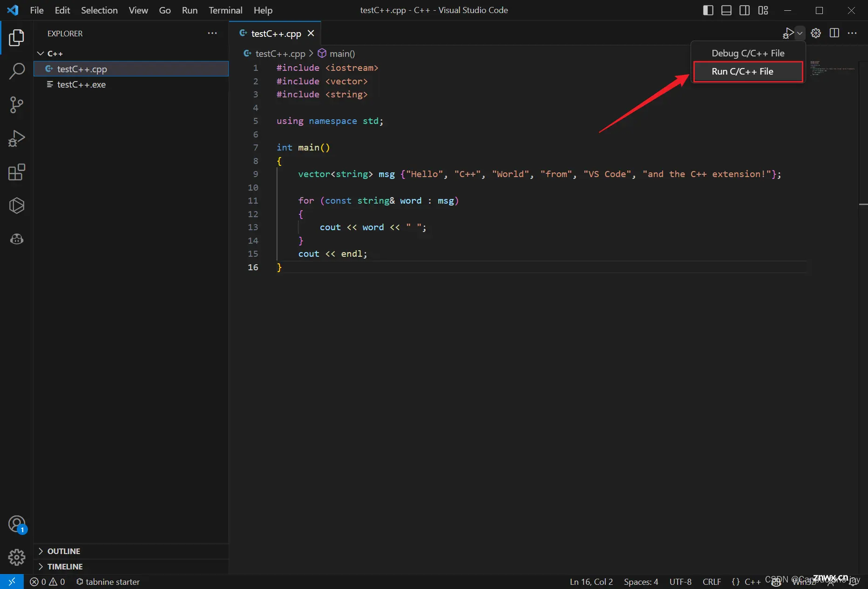Open the Extensions view
This screenshot has width=868, height=589.
click(17, 172)
